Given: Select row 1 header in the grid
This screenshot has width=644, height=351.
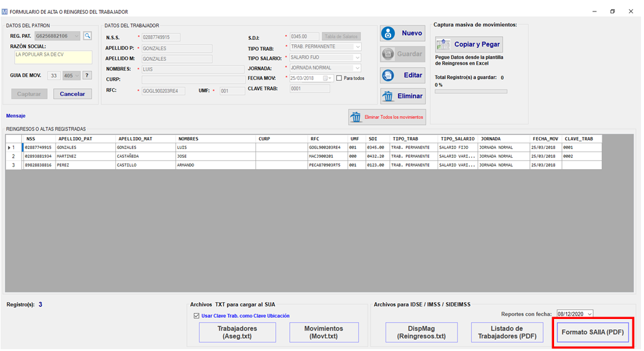Looking at the screenshot, I should pyautogui.click(x=13, y=147).
